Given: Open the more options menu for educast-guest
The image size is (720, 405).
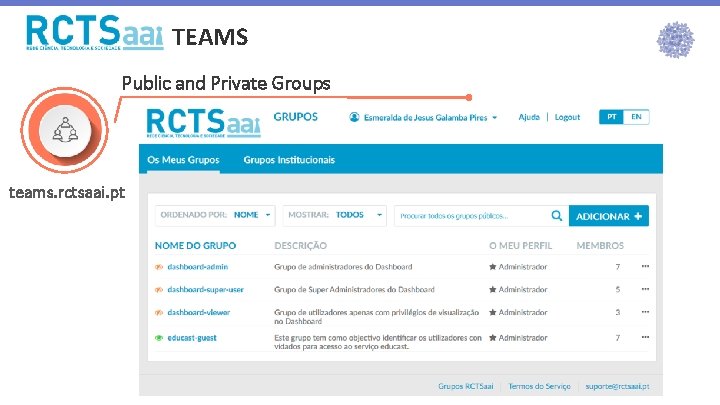Looking at the screenshot, I should (645, 337).
